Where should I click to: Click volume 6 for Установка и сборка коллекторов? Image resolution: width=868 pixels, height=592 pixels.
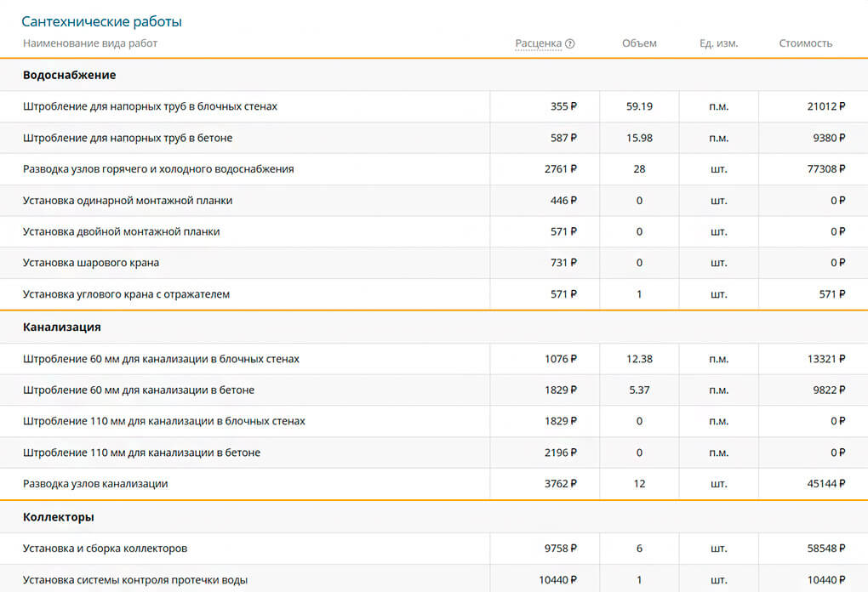tap(639, 549)
